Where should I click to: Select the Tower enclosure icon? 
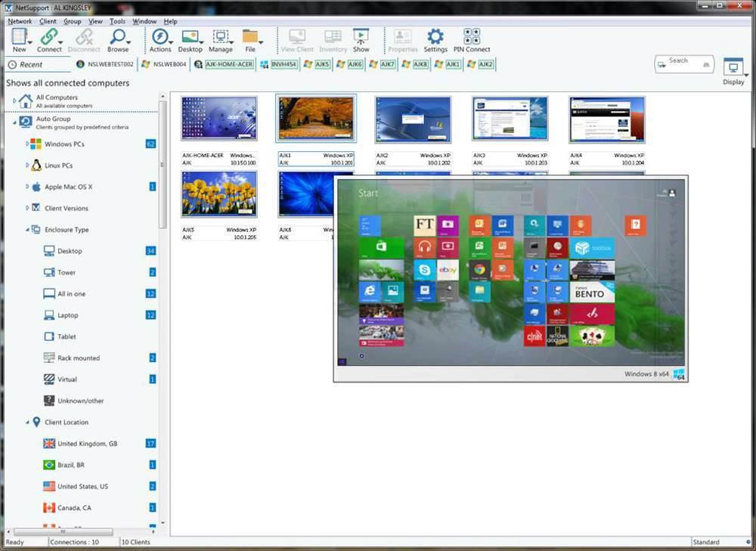pos(49,272)
